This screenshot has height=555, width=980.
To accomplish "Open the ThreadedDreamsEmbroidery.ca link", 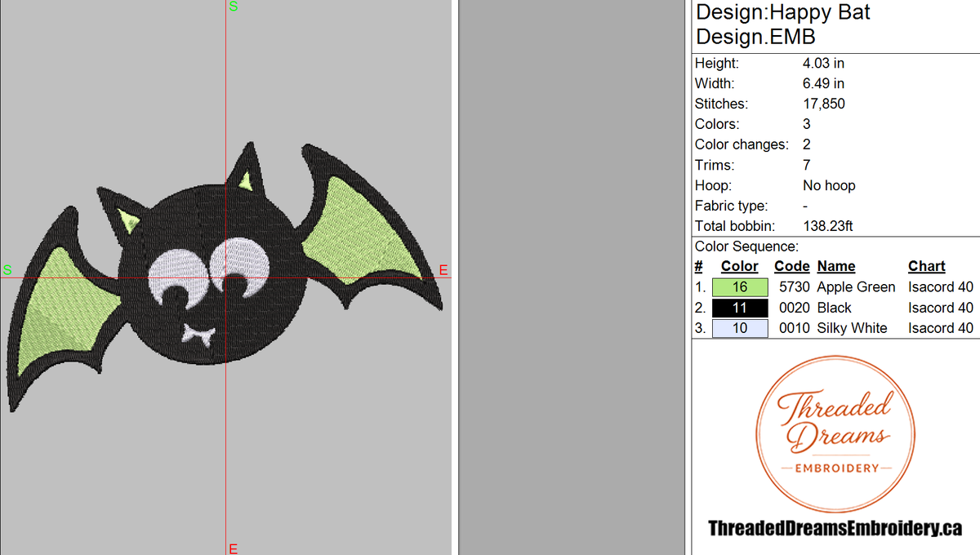I will pos(835,528).
